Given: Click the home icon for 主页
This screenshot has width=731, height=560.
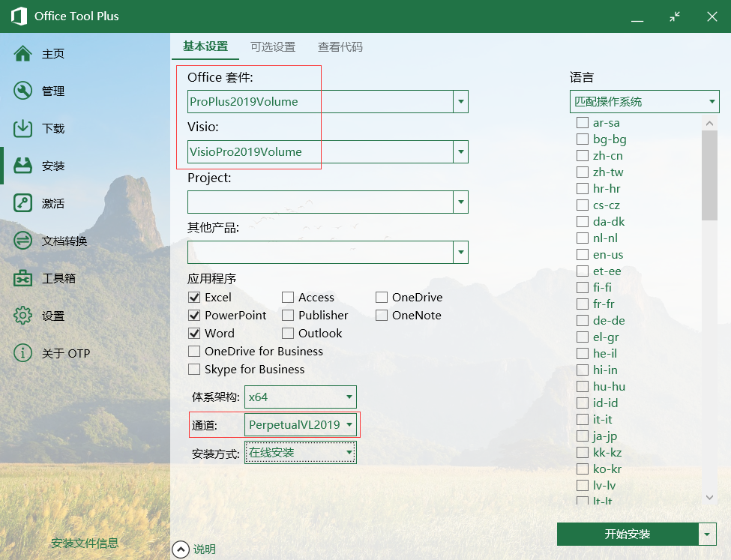Looking at the screenshot, I should (22, 54).
